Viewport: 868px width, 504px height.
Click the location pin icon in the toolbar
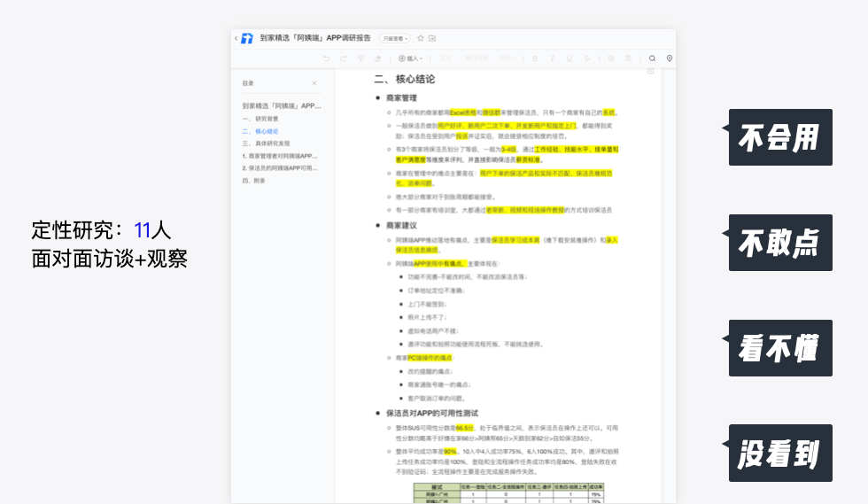click(670, 58)
